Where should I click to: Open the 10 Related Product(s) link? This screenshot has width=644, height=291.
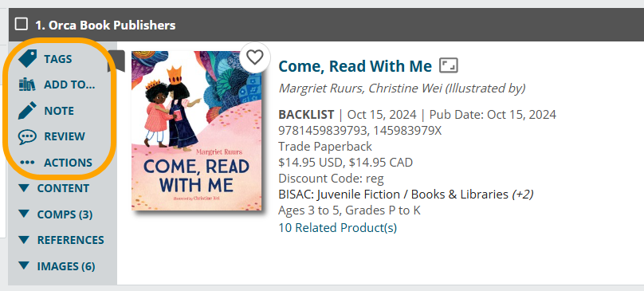(x=338, y=228)
